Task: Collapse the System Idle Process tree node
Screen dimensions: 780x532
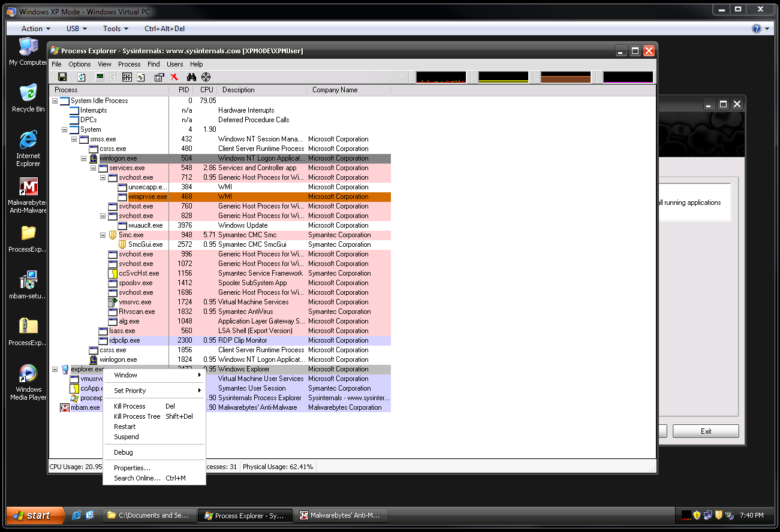Action: click(55, 101)
